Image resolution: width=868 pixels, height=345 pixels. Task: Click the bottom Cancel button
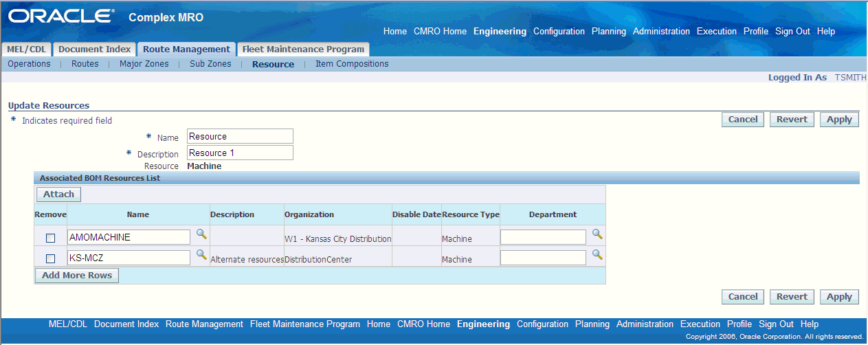point(743,297)
